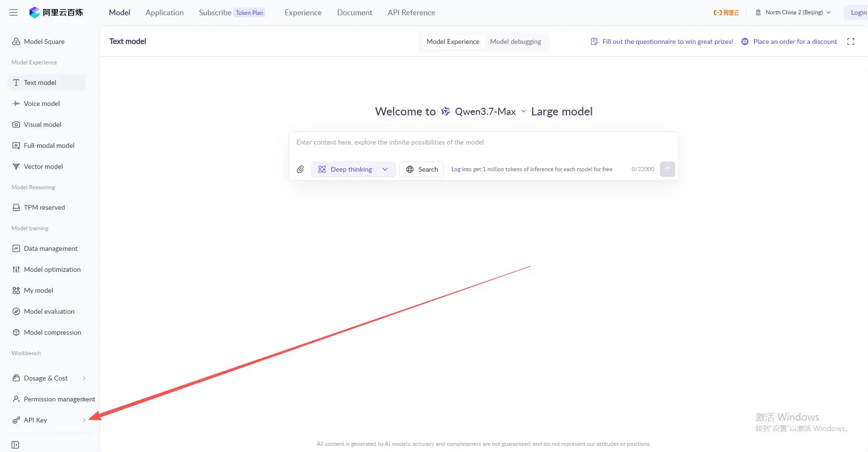Image resolution: width=868 pixels, height=452 pixels.
Task: Switch to the Model debugging tab
Action: click(x=515, y=41)
